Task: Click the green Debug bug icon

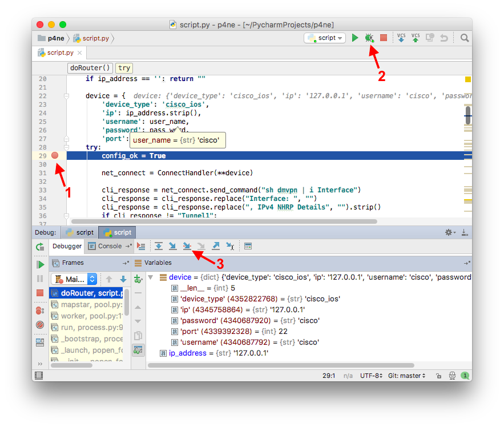Action: point(369,38)
